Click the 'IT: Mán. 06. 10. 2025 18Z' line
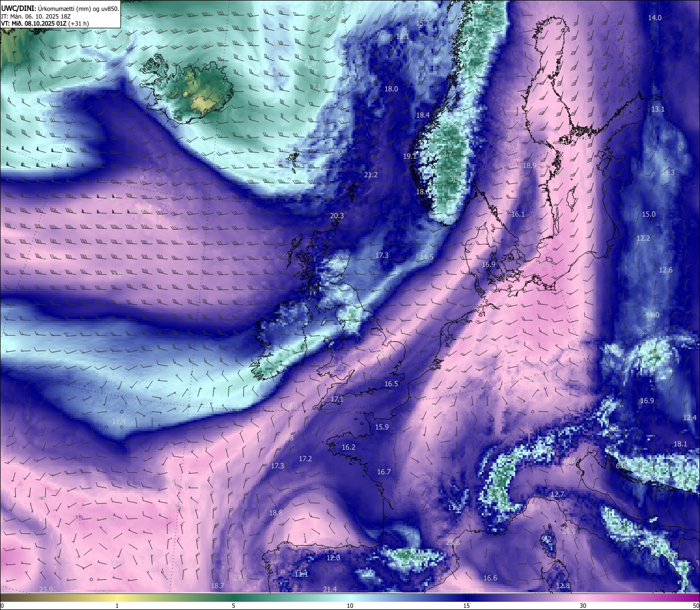The image size is (700, 610). 36,16
